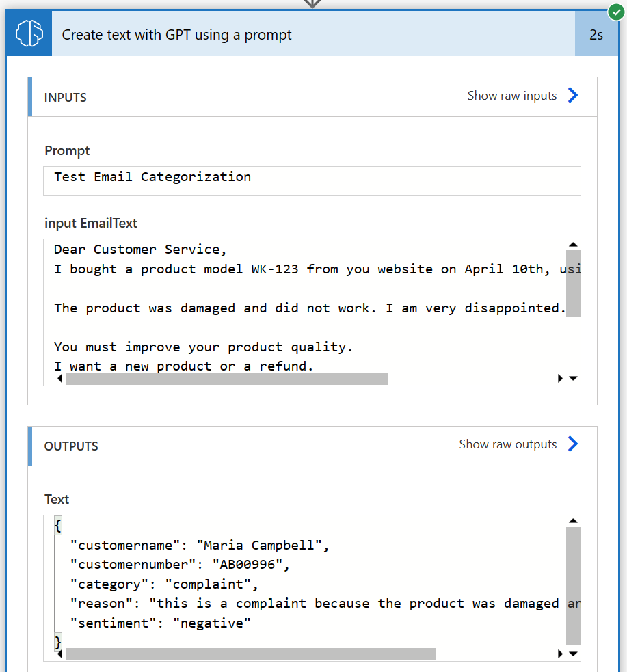Click the AI Builder brain icon
Screen dimensions: 627x672
(x=29, y=33)
